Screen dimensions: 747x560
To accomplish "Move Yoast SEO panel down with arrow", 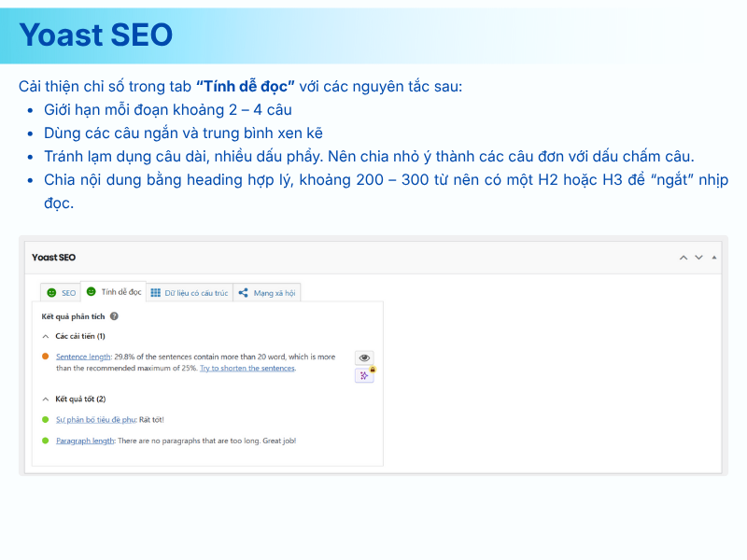I will [x=698, y=257].
